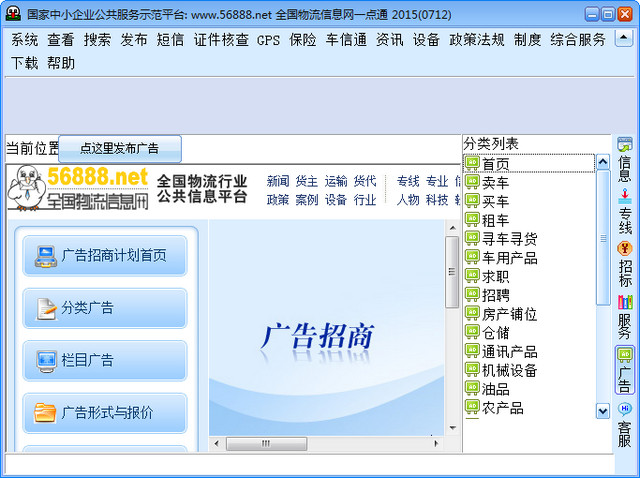640x478 pixels.
Task: Click the web page horizontal scrollbar thumb
Action: tap(267, 444)
